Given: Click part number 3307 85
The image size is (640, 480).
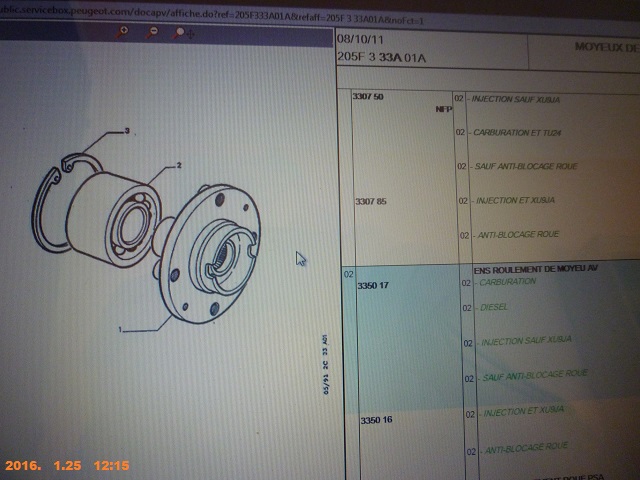Looking at the screenshot, I should (x=371, y=201).
